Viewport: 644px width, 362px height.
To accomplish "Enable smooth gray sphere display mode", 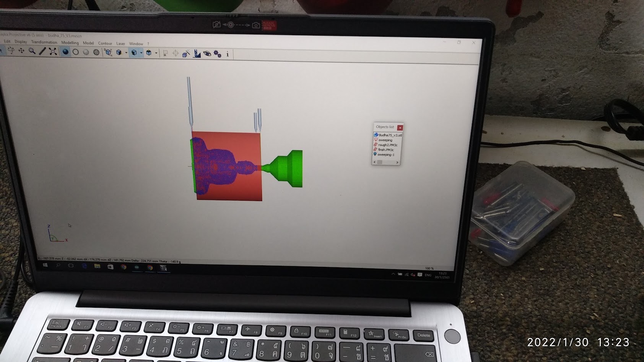I will click(86, 52).
